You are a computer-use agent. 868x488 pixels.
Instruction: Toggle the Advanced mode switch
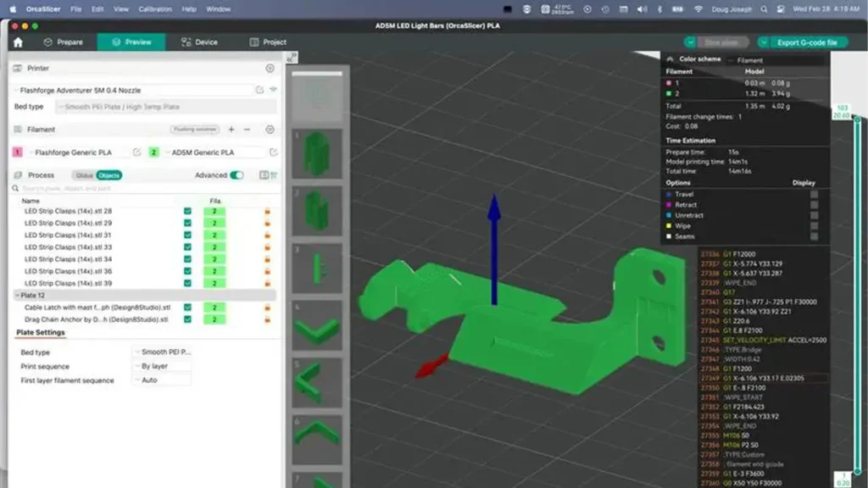pos(237,175)
